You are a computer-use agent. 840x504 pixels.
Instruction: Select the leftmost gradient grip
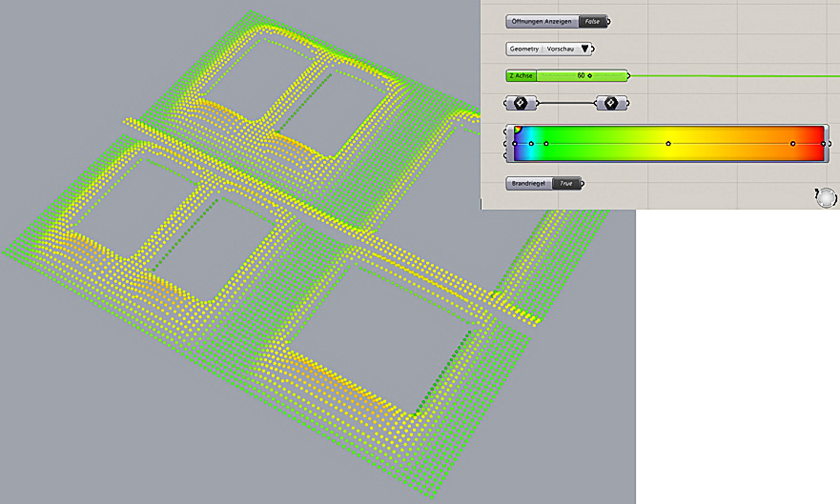click(515, 144)
